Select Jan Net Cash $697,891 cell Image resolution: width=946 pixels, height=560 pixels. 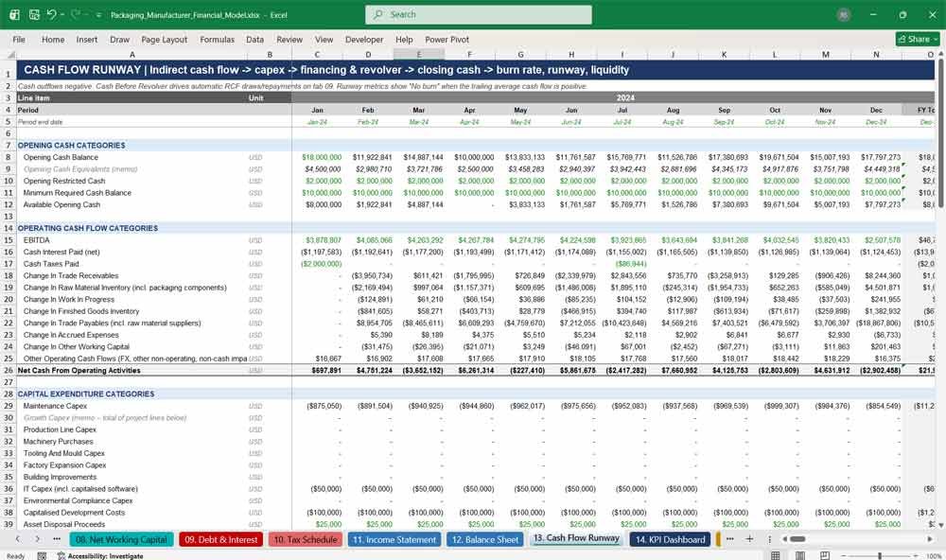pyautogui.click(x=317, y=371)
